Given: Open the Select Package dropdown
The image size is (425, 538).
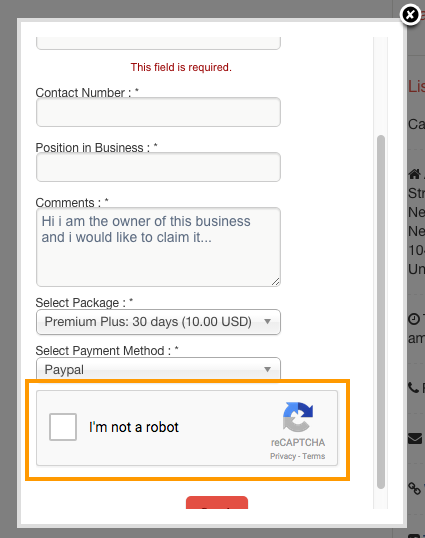Looking at the screenshot, I should coord(158,322).
